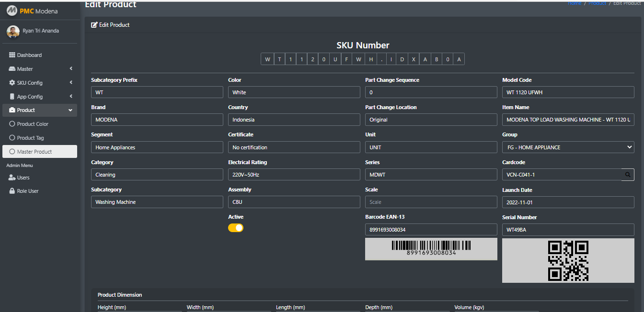Click the Users people icon
Image resolution: width=644 pixels, height=312 pixels.
coord(12,178)
